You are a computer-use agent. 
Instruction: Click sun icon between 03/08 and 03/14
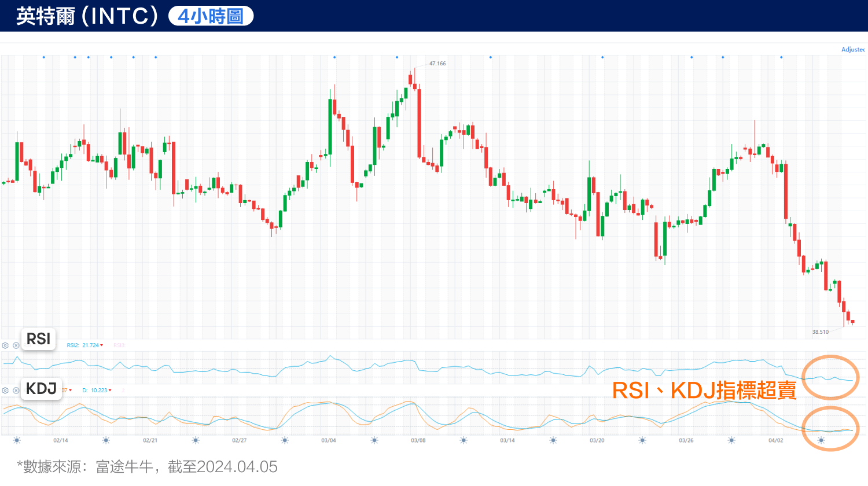pyautogui.click(x=464, y=440)
